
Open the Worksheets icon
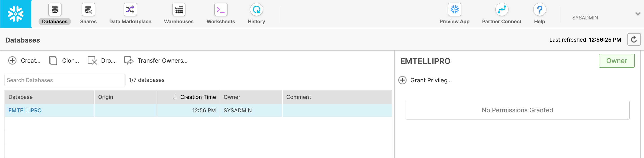click(x=221, y=9)
